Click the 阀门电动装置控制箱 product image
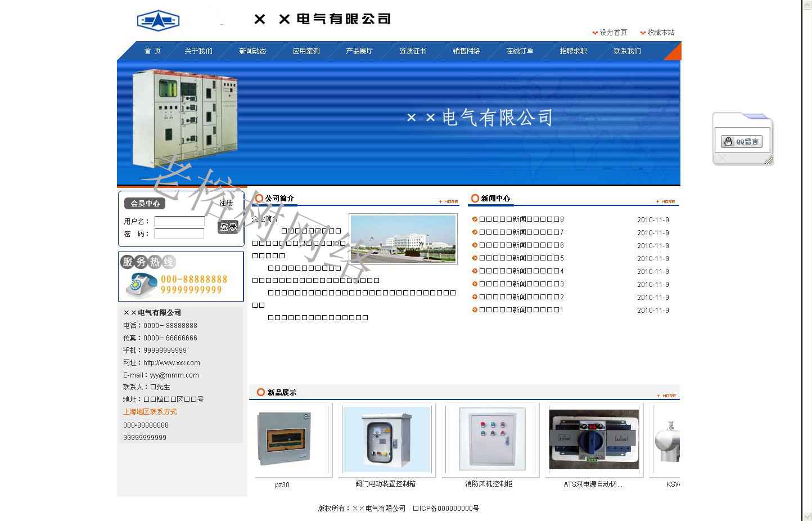This screenshot has width=812, height=521. [x=386, y=439]
